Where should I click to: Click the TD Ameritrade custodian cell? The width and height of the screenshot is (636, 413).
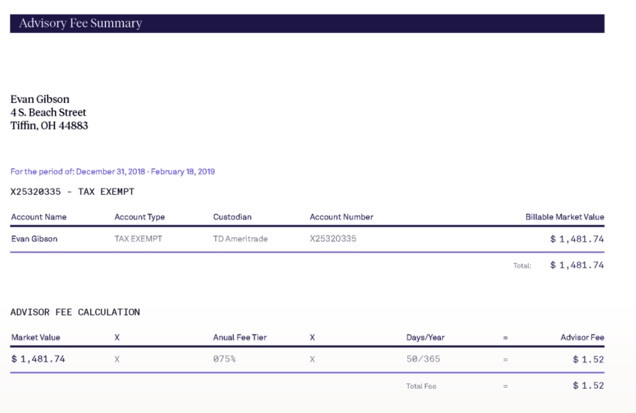[240, 239]
